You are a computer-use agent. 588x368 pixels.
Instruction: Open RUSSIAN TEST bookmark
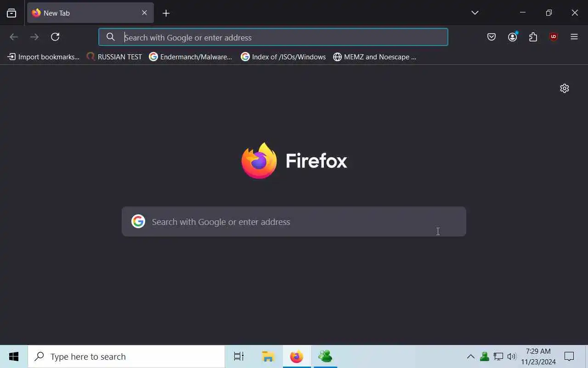(114, 57)
